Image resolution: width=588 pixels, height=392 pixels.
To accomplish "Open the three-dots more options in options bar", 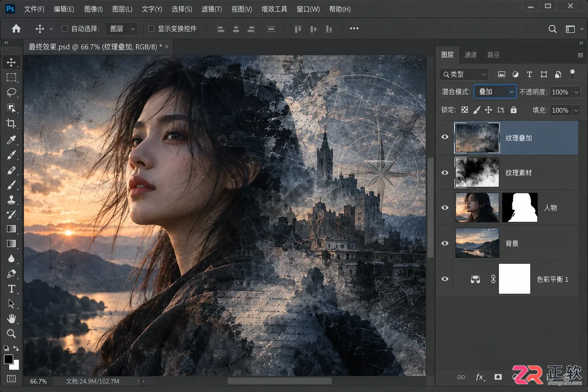I will click(354, 28).
